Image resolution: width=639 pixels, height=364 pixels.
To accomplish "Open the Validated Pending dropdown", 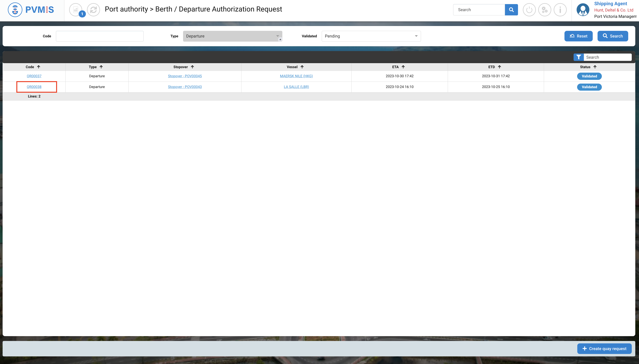I will (371, 36).
